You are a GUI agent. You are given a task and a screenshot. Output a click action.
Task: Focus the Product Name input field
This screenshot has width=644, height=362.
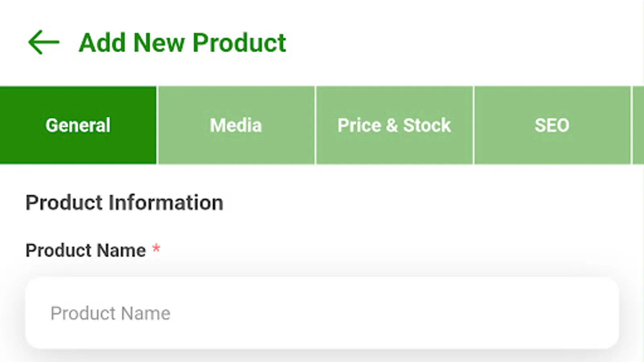pos(322,313)
